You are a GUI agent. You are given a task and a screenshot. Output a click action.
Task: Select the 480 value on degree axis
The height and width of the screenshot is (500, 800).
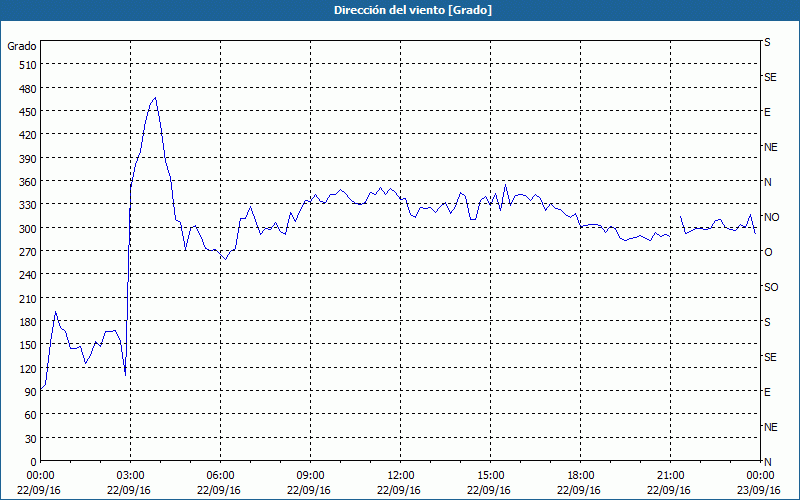tap(28, 89)
